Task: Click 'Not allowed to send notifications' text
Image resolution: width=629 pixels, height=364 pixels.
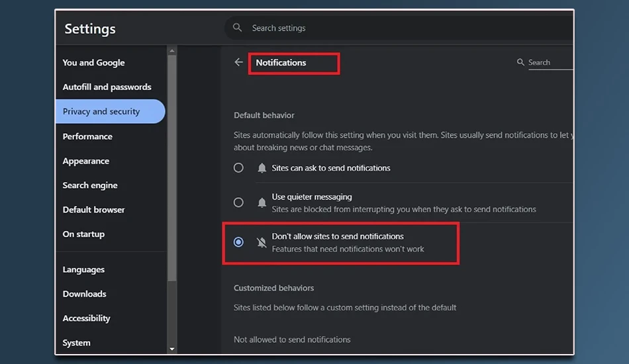Action: coord(292,340)
